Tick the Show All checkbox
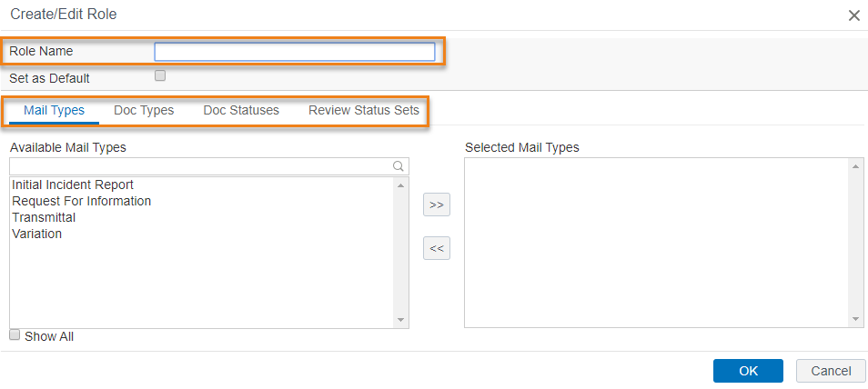The image size is (868, 389). pyautogui.click(x=15, y=334)
